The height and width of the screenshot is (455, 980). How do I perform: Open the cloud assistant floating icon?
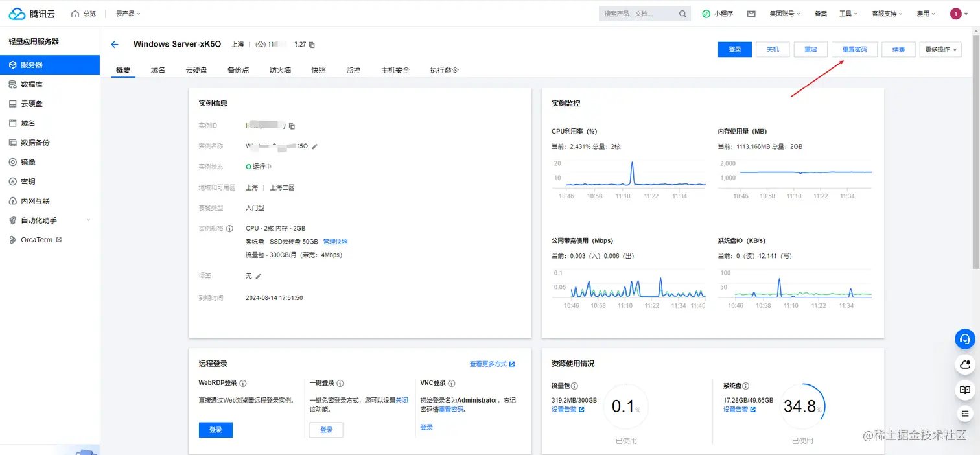[965, 364]
